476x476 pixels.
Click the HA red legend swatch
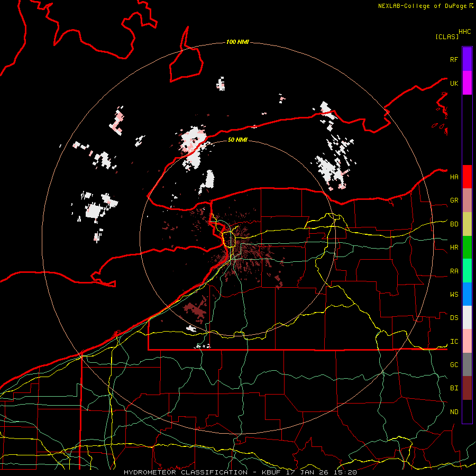pyautogui.click(x=467, y=177)
